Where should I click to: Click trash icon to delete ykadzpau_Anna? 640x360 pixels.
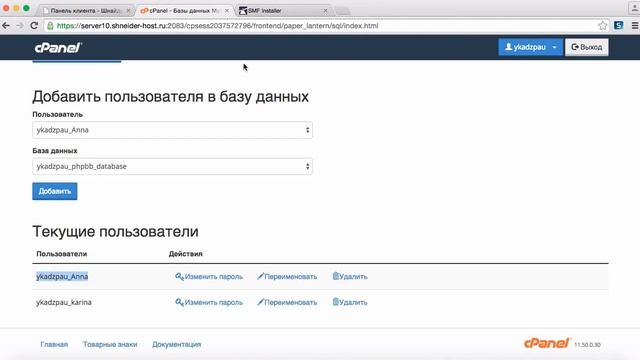pos(336,276)
